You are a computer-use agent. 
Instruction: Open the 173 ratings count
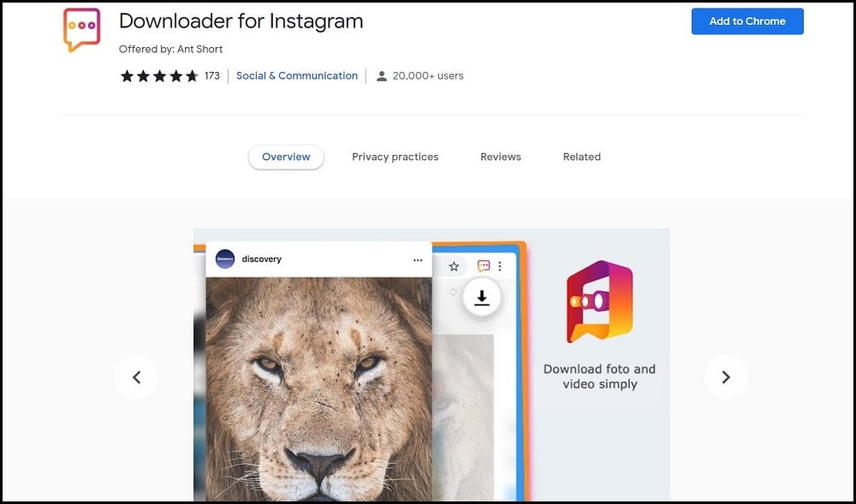211,76
